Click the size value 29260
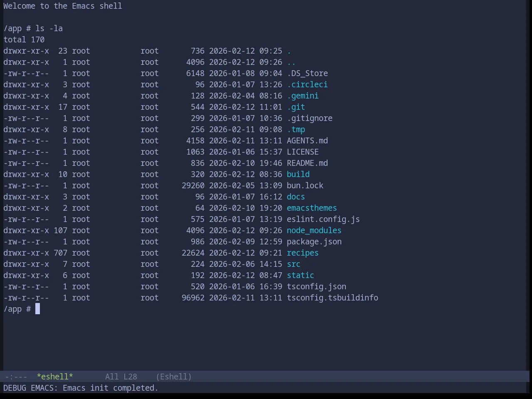Image resolution: width=532 pixels, height=399 pixels. 193,185
